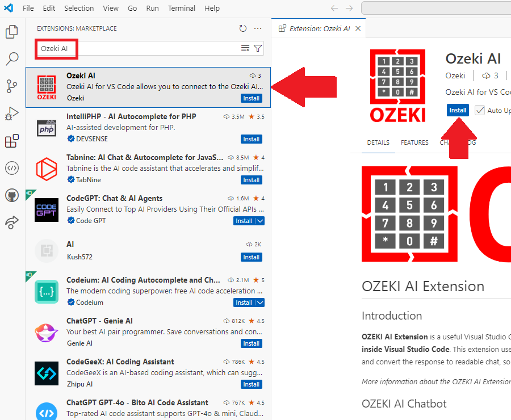
Task: Open the extension filter options
Action: pos(258,49)
